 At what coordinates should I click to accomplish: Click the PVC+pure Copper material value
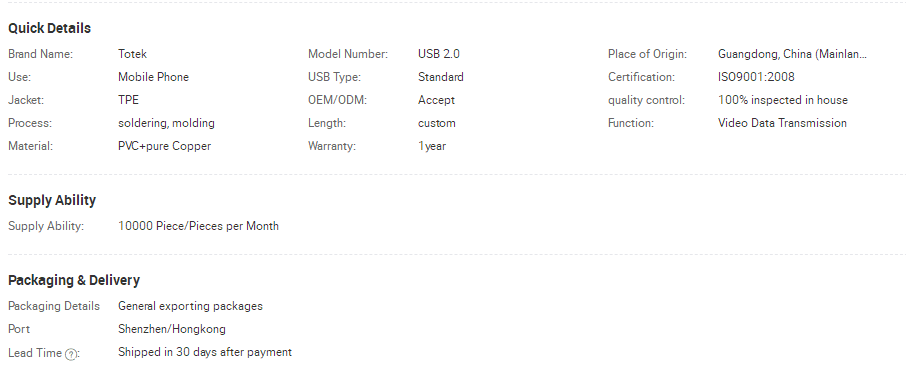pyautogui.click(x=164, y=146)
